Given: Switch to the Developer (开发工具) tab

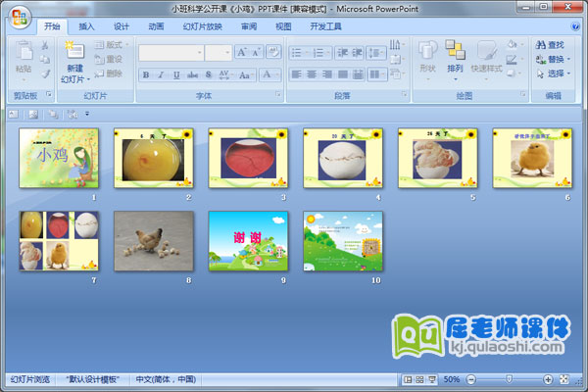Looking at the screenshot, I should pos(325,26).
